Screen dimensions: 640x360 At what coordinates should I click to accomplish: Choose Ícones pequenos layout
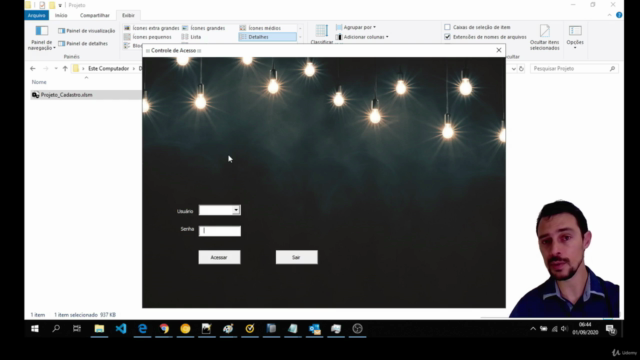pyautogui.click(x=148, y=37)
